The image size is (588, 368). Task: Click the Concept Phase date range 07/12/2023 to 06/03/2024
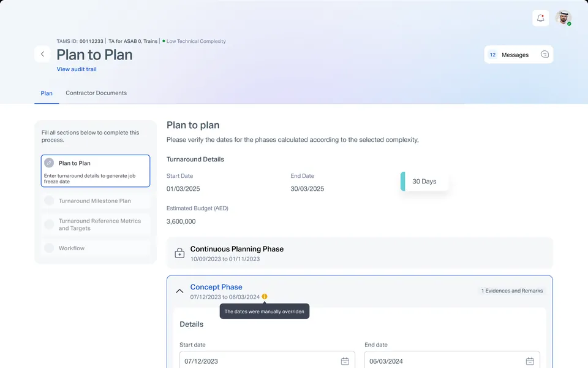(225, 297)
